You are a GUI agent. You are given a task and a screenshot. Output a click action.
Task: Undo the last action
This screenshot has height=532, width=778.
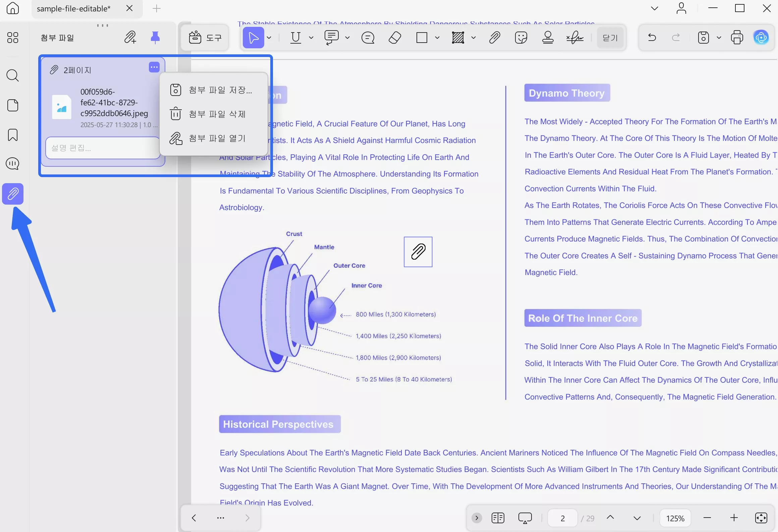pos(652,37)
